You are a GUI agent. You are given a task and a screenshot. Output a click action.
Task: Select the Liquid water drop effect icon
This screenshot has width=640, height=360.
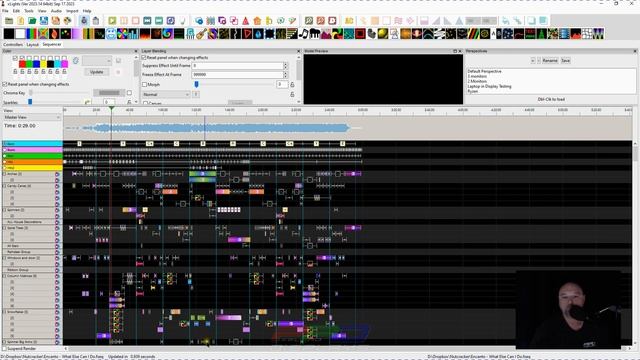258,34
